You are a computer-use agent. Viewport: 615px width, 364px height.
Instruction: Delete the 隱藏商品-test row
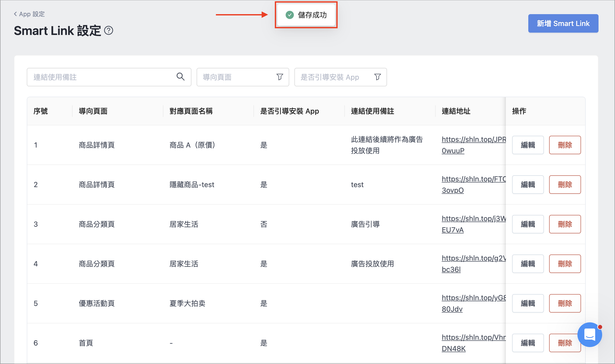tap(565, 185)
